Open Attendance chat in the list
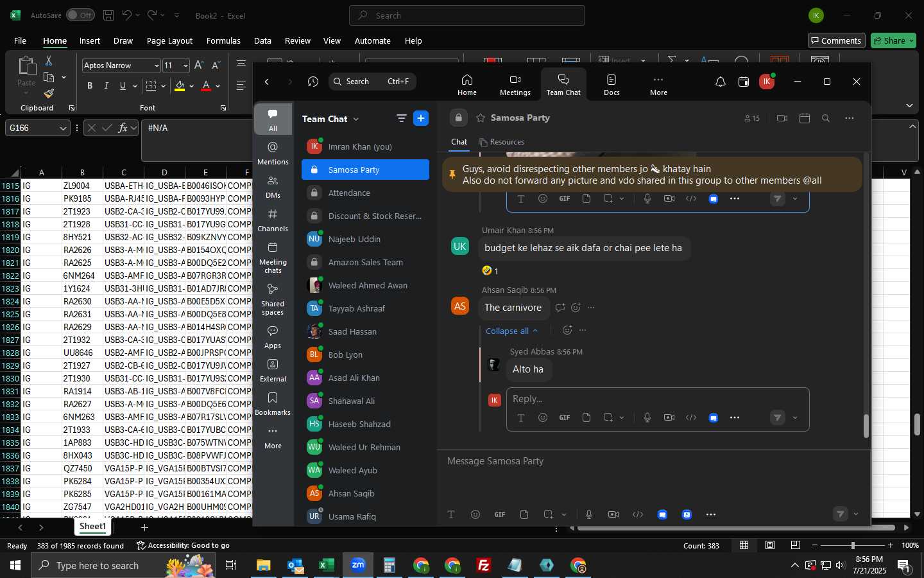924x578 pixels. [365, 193]
